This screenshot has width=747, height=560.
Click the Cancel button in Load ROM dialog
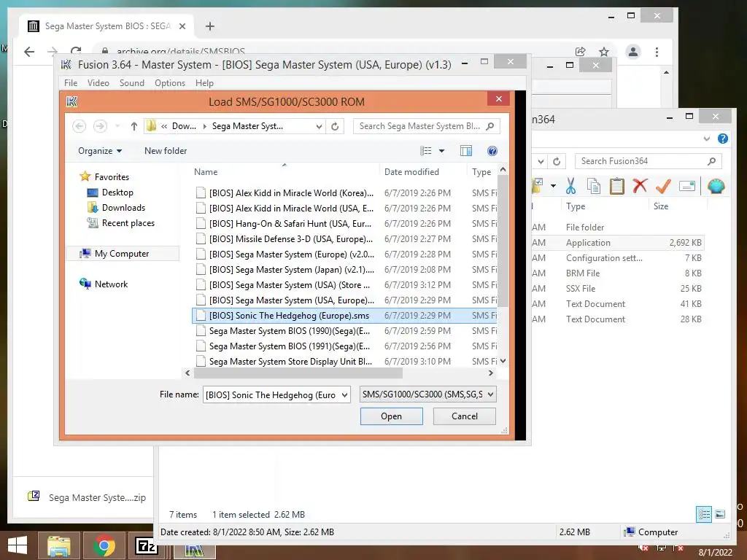pos(465,416)
